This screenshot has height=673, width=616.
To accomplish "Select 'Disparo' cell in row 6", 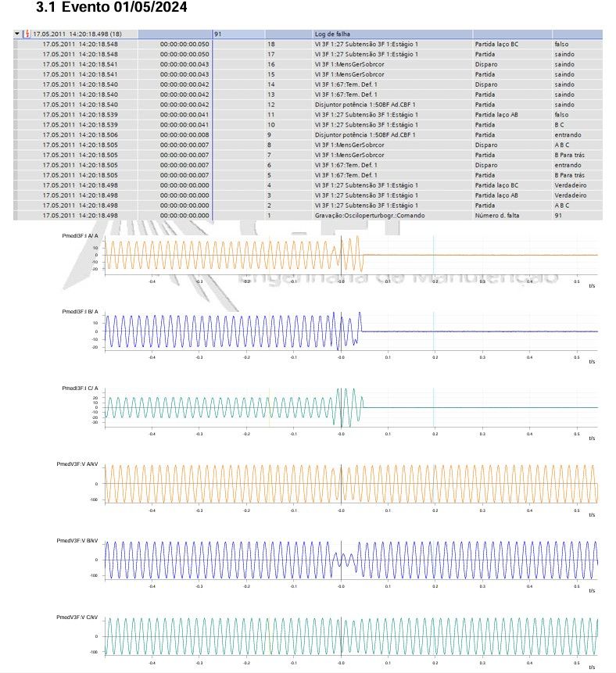I will click(486, 165).
